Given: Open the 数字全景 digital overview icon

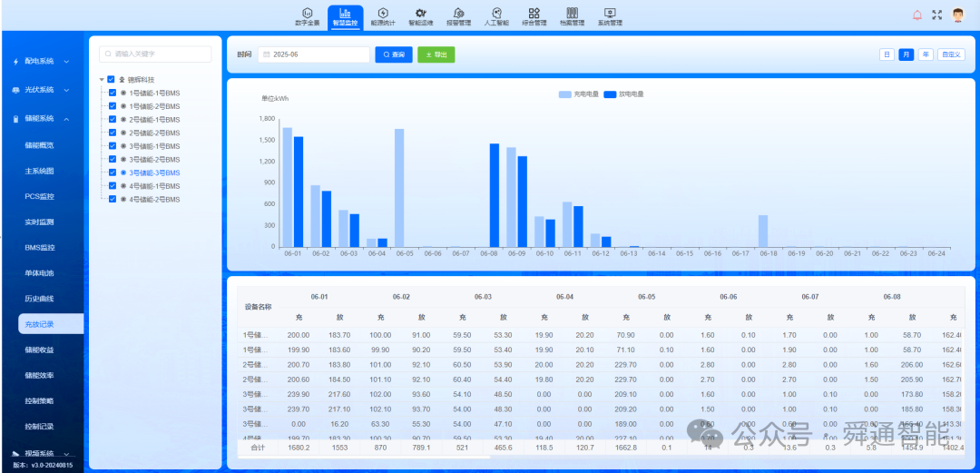Looking at the screenshot, I should 307,13.
